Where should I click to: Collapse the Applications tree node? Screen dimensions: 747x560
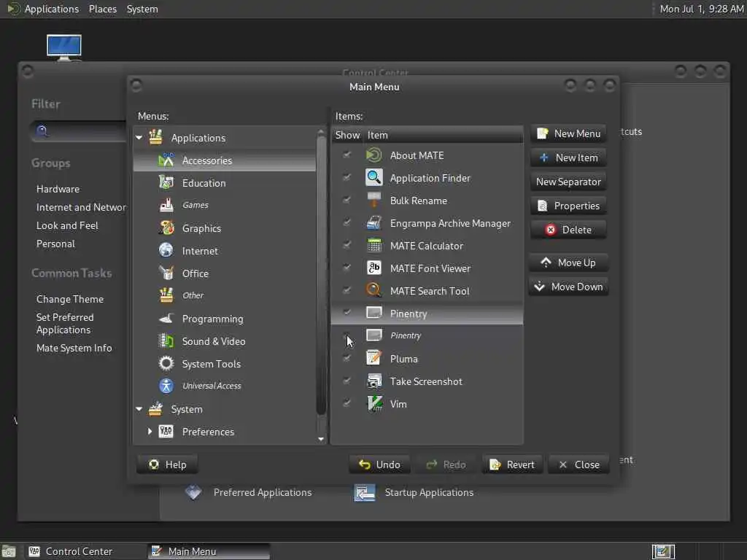(139, 138)
